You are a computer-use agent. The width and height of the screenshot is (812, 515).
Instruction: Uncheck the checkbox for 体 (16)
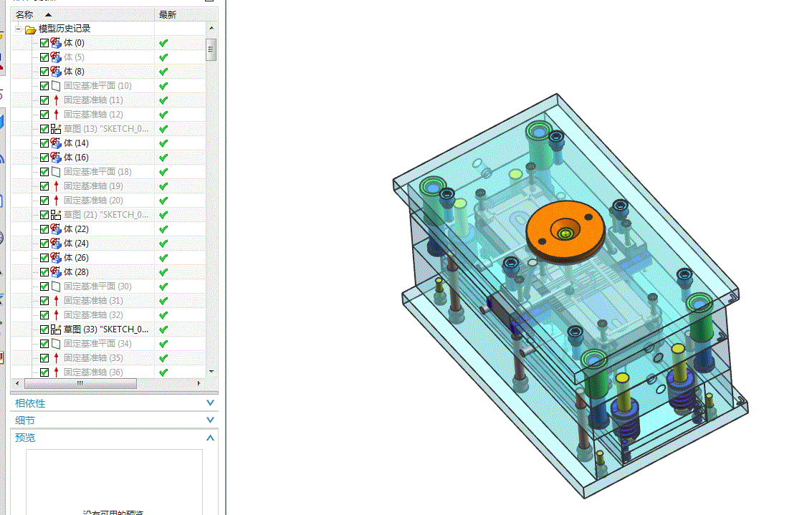tap(44, 158)
